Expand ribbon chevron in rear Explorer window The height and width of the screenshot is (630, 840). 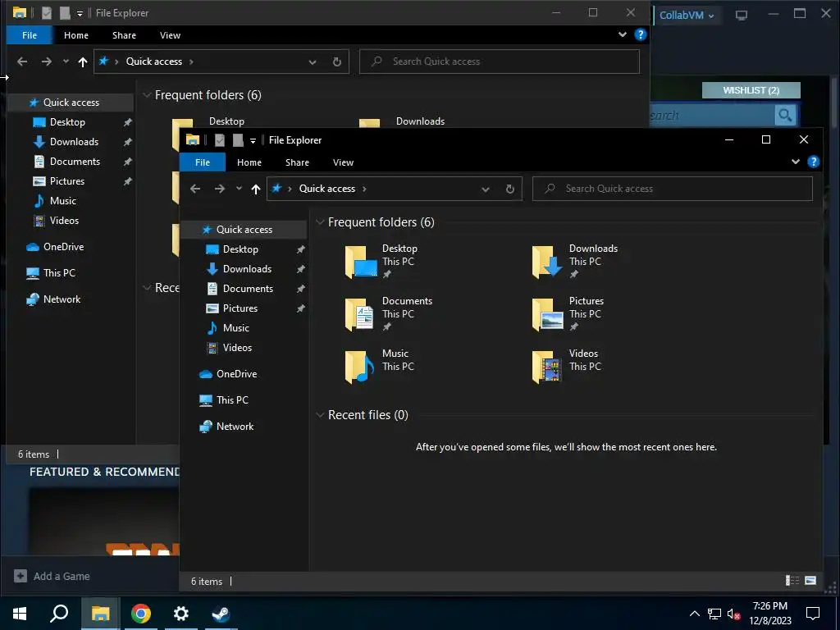click(623, 34)
